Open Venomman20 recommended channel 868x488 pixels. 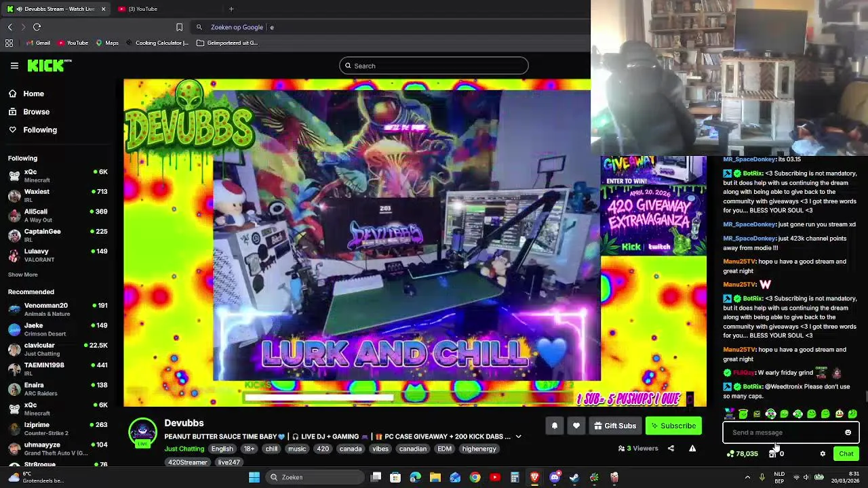click(58, 310)
